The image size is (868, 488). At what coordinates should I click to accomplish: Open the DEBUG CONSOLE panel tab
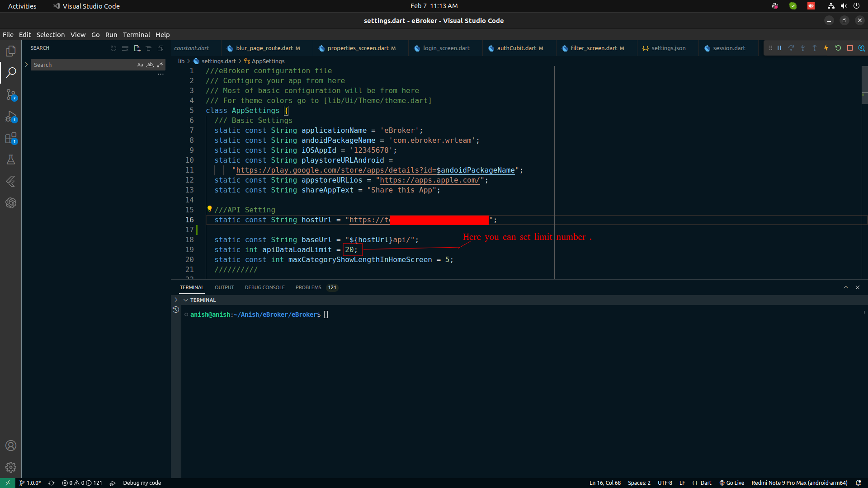point(265,287)
